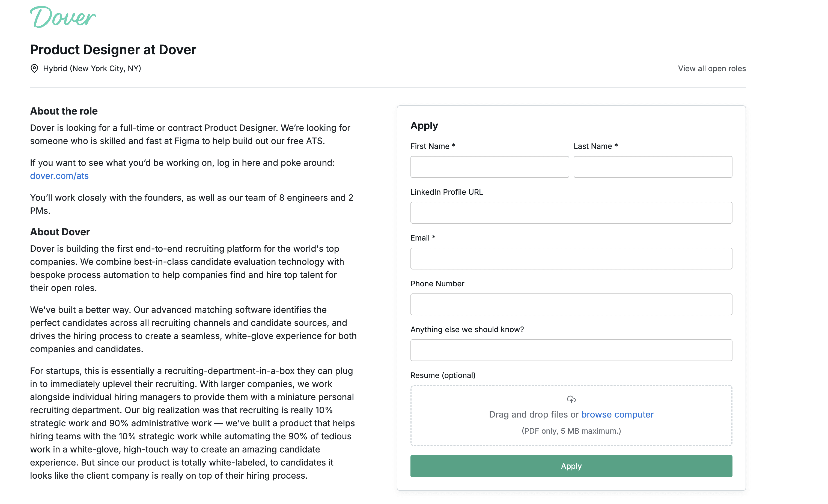
Task: Click the Phone Number field
Action: point(571,304)
